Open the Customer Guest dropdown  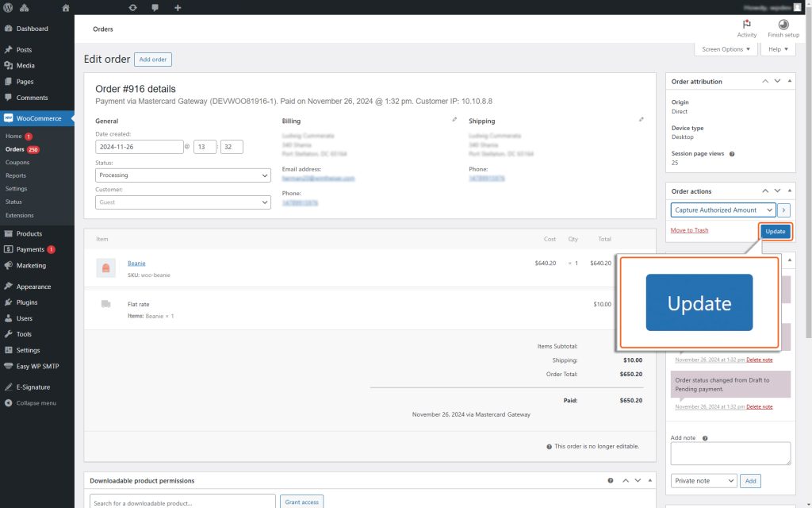[x=183, y=202]
